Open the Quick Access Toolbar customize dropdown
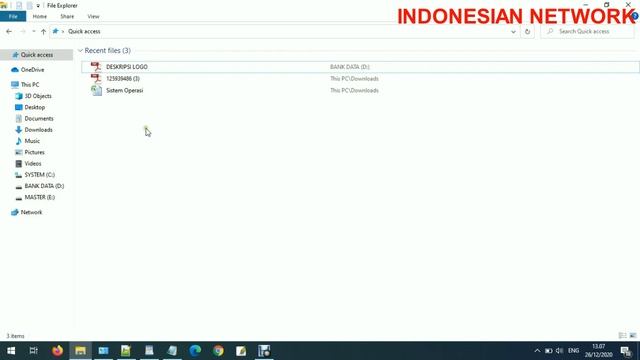 38,6
